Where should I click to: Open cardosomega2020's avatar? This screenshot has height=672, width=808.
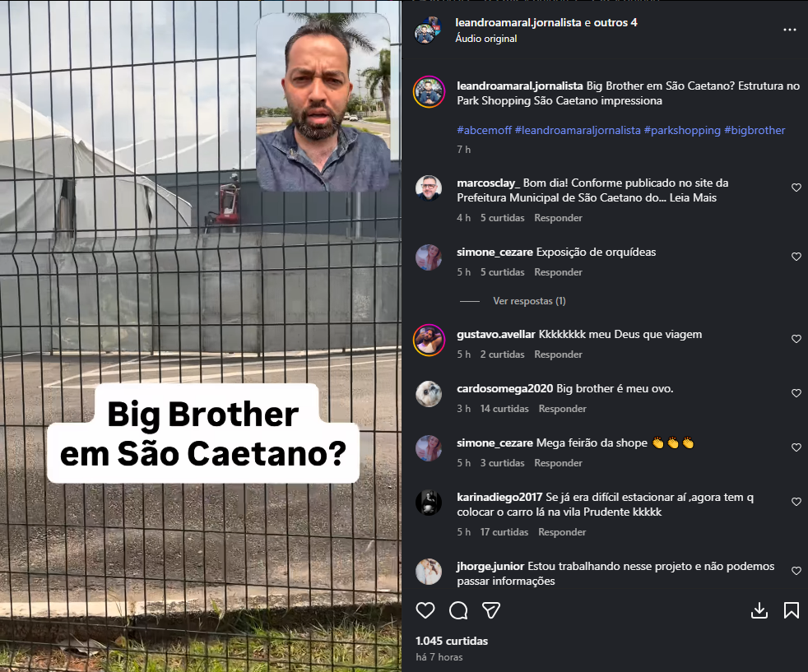tap(429, 394)
